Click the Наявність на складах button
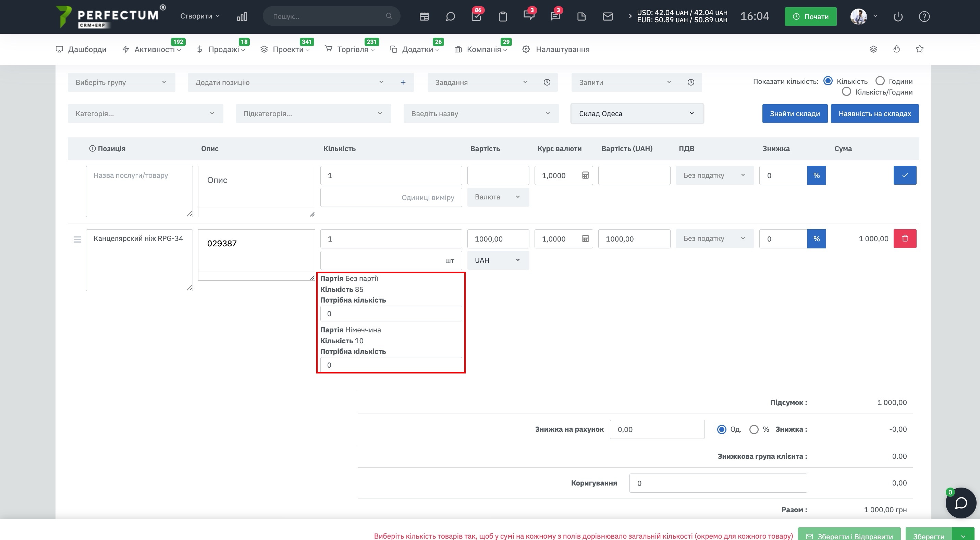This screenshot has width=980, height=540. (874, 113)
